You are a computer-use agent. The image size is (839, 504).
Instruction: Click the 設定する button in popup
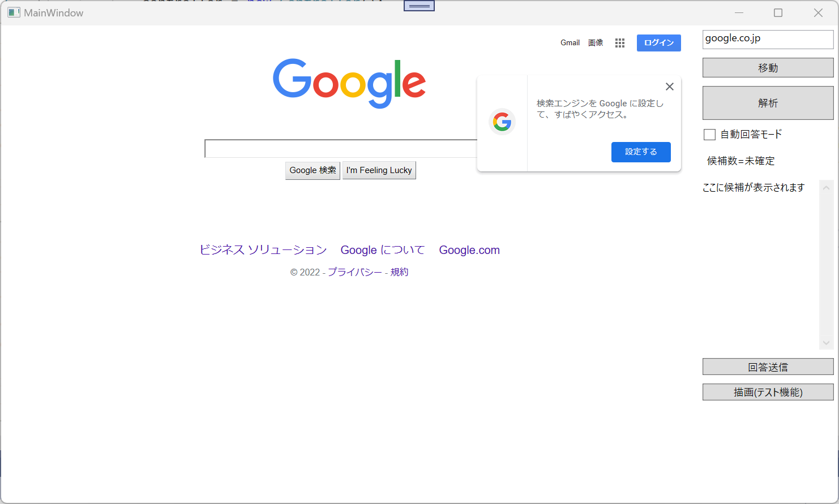[x=641, y=152]
